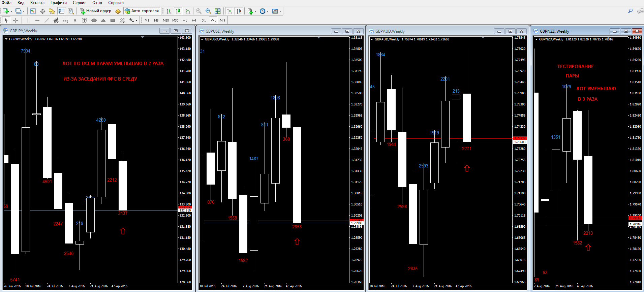The width and height of the screenshot is (644, 292).
Task: Expand the New Chart dropdown arrow
Action: coord(11,11)
